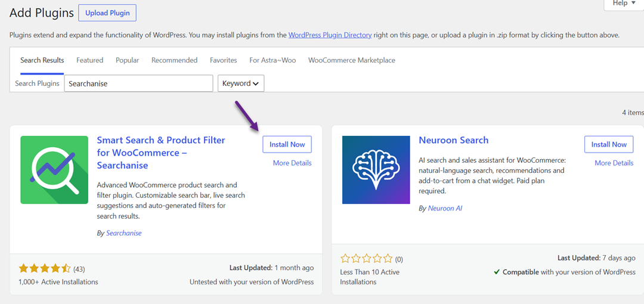Click the (43) ratings count
The width and height of the screenshot is (644, 304).
(79, 269)
